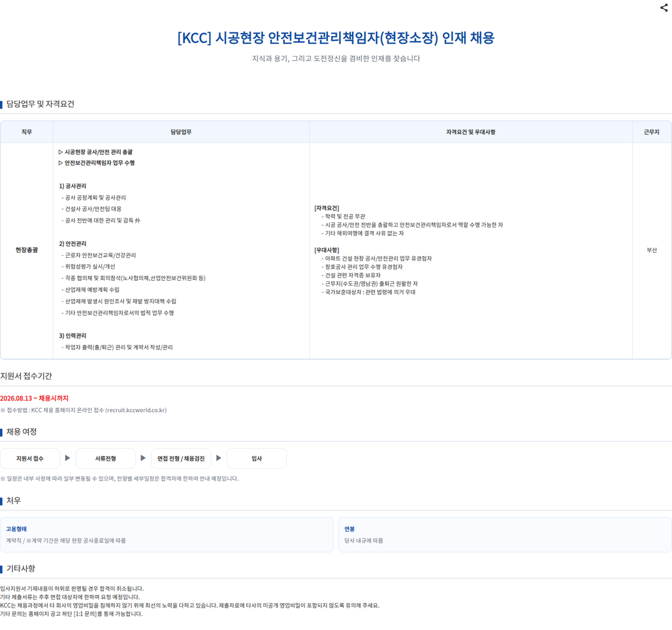Click the item 산업재해 예방계획 수립

click(x=90, y=290)
